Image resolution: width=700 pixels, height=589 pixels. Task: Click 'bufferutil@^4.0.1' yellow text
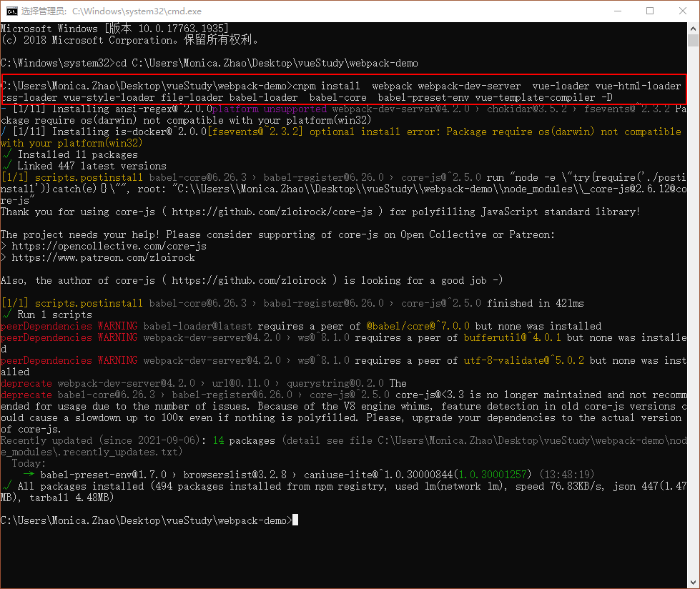pos(513,338)
